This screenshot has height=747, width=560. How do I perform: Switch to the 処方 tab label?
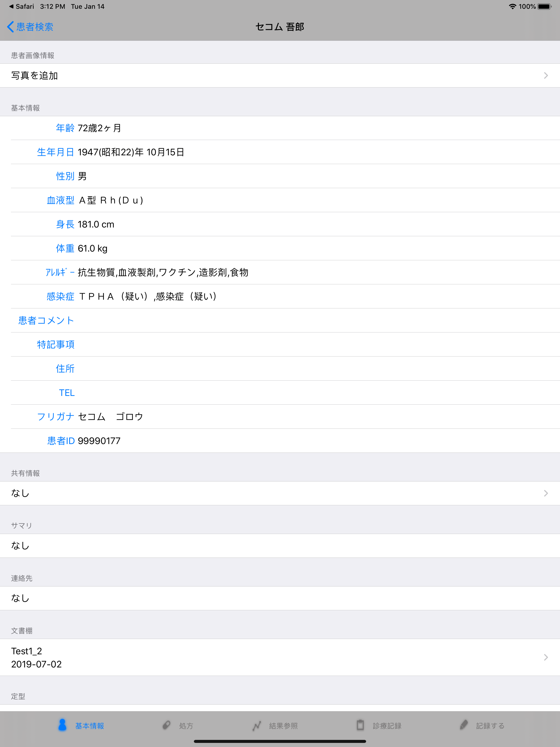(x=186, y=726)
